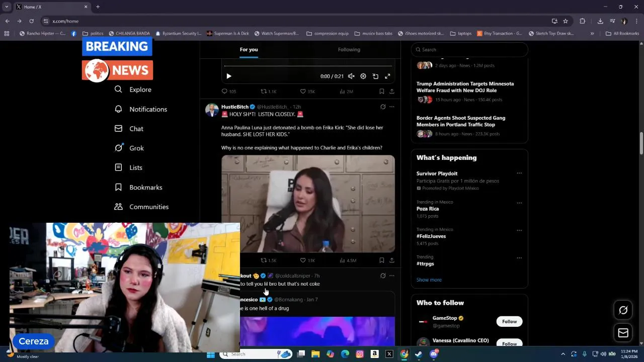Toggle picture-in-picture on video player

pos(375,76)
